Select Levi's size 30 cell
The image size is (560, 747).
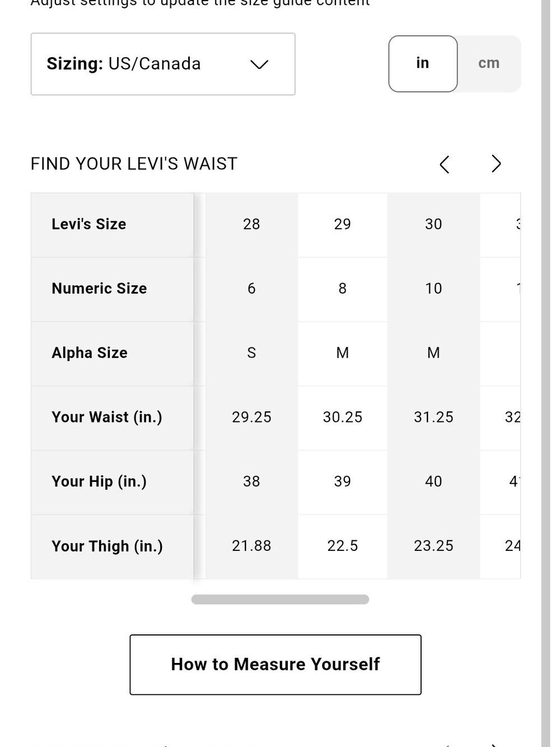tap(433, 225)
